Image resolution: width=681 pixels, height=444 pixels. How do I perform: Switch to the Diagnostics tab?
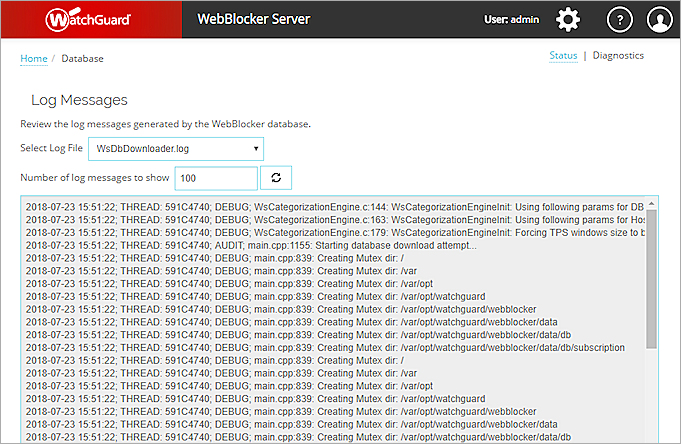pyautogui.click(x=618, y=56)
